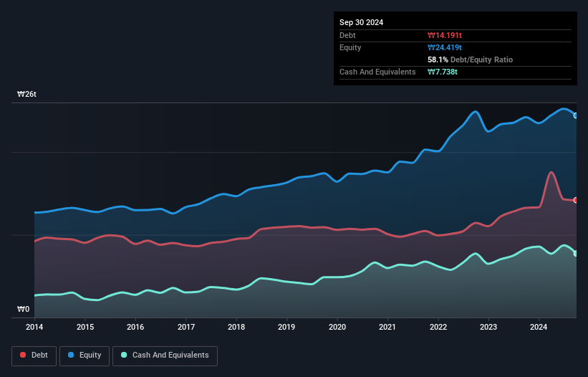Click the equity line peak in late 2022
Screen dimensions: 588x377
point(475,111)
